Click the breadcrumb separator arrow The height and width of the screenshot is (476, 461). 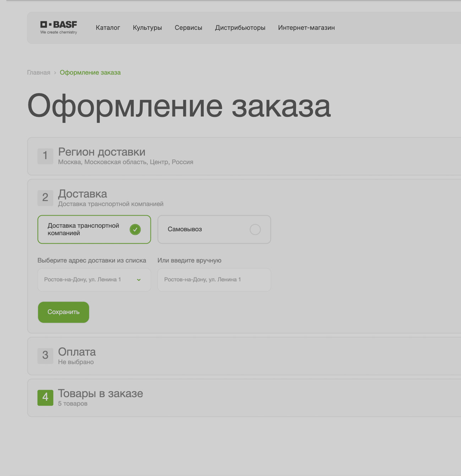[55, 73]
